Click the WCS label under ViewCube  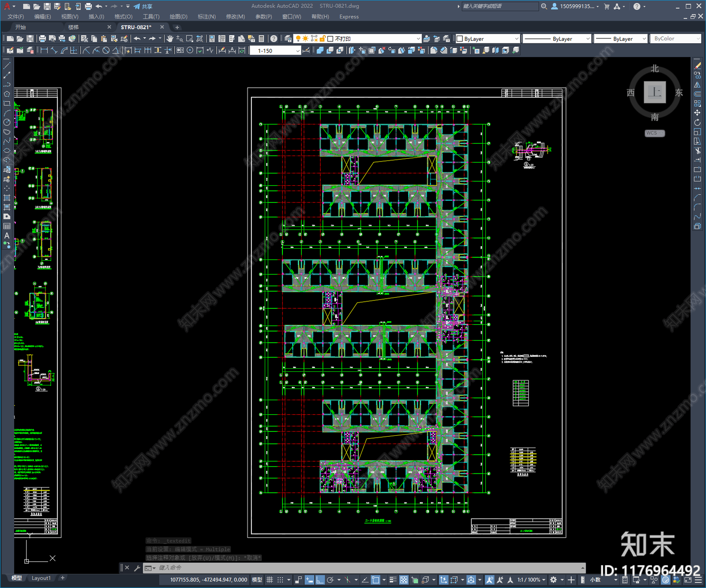click(x=655, y=133)
